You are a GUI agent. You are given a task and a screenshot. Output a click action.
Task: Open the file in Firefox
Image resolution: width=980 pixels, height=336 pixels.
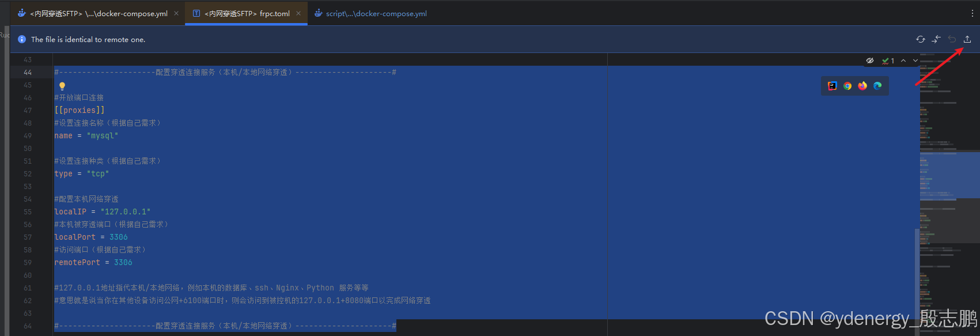(862, 86)
